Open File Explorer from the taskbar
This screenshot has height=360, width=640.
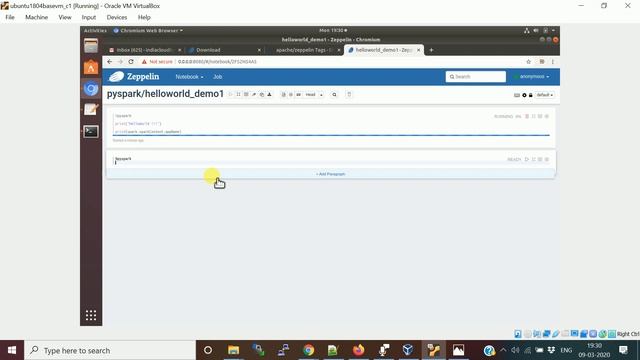click(233, 350)
